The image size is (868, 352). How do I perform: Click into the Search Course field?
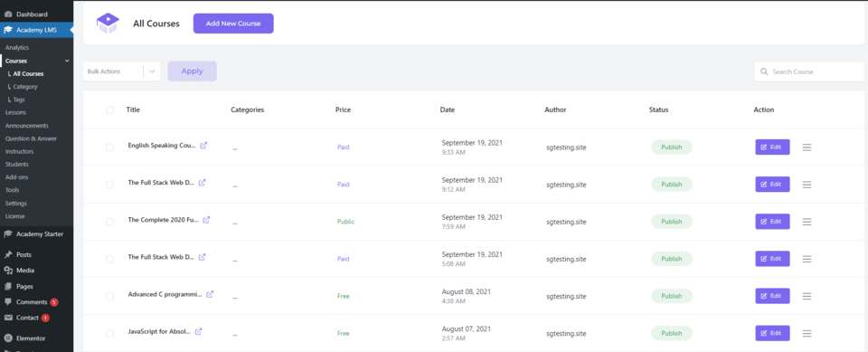[x=808, y=71]
